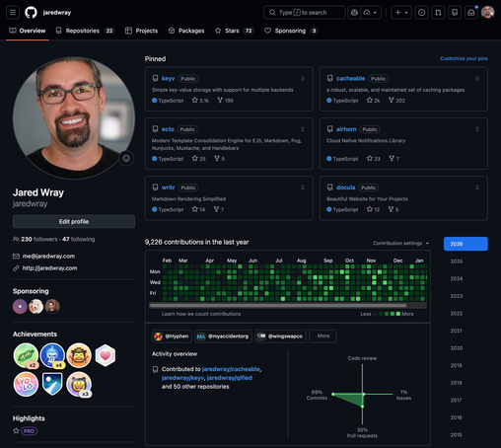Screen dimensions: 501x448
Task: Switch to the Stars tab
Action: point(234,31)
